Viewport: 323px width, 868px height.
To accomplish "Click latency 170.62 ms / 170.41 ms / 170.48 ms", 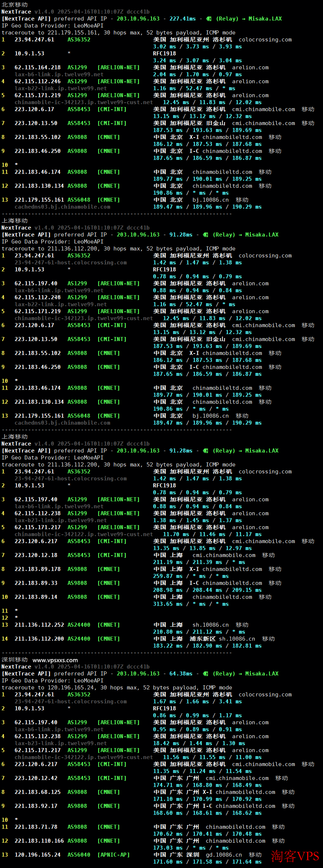I will click(207, 834).
